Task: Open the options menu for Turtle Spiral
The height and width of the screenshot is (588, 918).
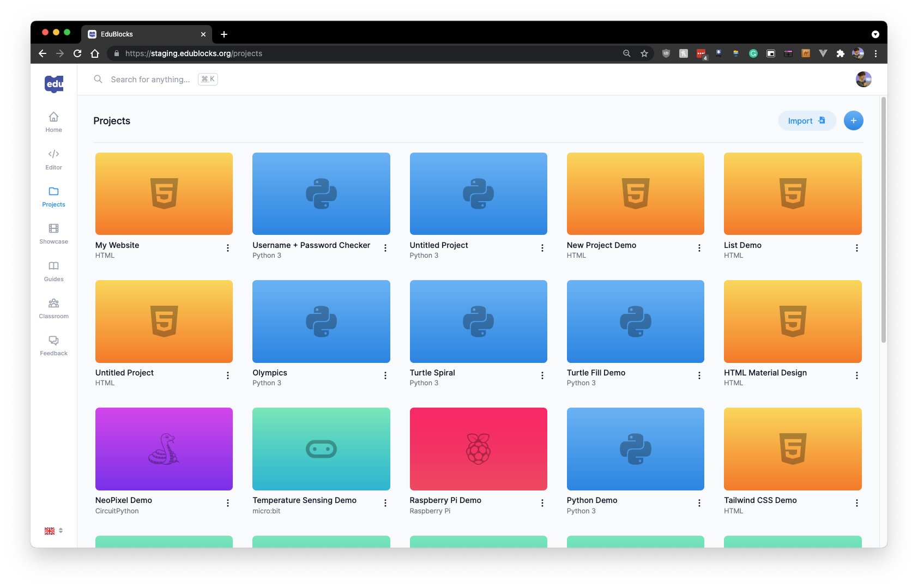Action: pos(542,375)
